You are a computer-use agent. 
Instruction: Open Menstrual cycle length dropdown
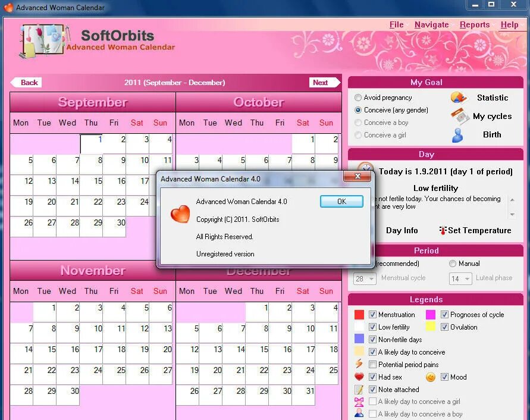365,279
